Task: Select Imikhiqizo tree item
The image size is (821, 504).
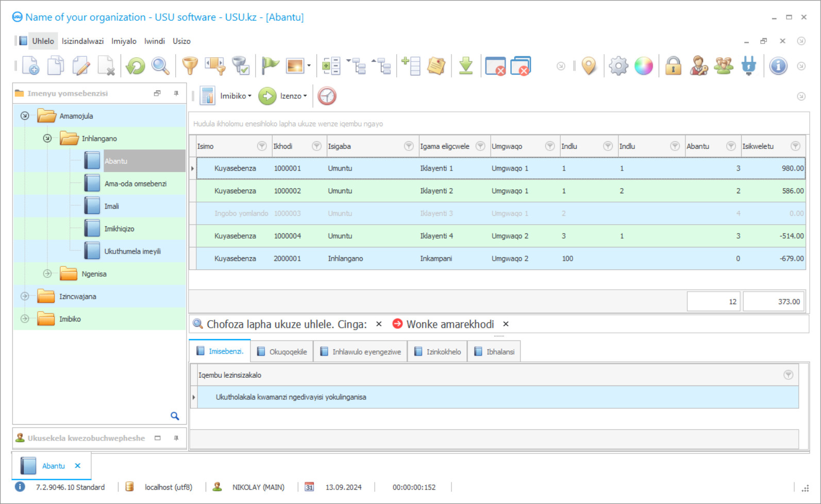Action: tap(119, 229)
